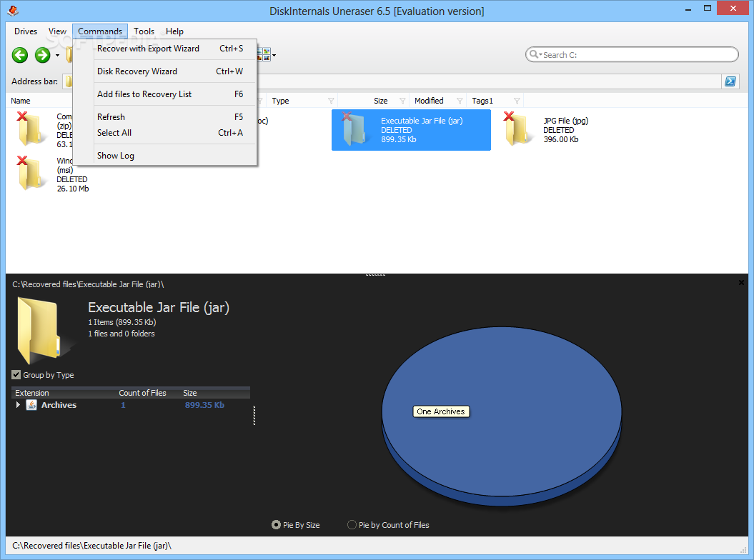Select the deleted msi folder icon
This screenshot has width=754, height=560.
point(31,173)
